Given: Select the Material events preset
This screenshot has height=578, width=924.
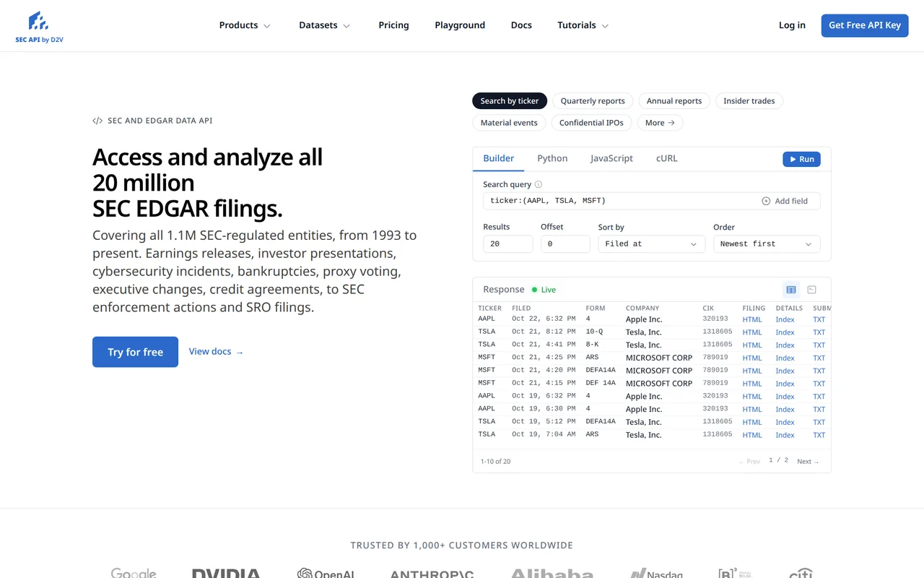Looking at the screenshot, I should (509, 123).
